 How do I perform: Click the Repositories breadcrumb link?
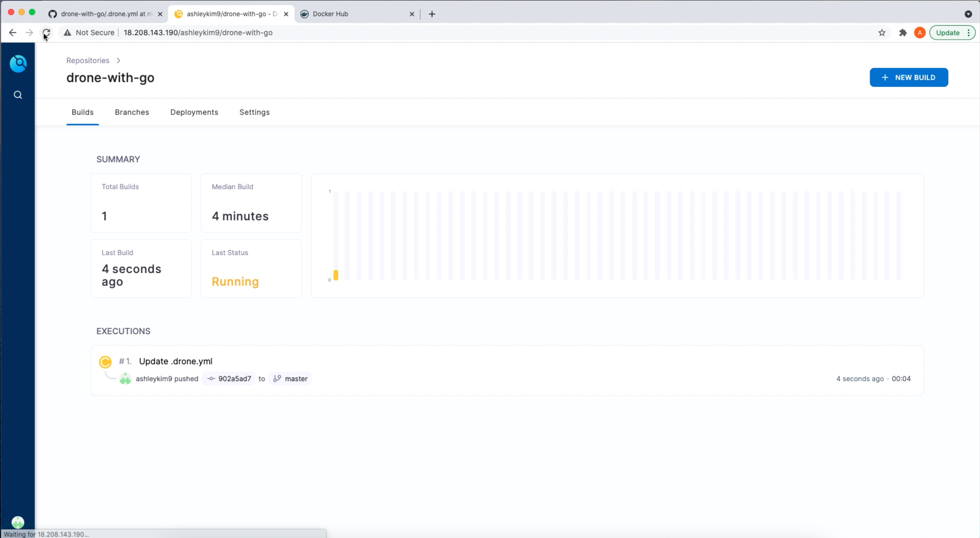(x=87, y=60)
